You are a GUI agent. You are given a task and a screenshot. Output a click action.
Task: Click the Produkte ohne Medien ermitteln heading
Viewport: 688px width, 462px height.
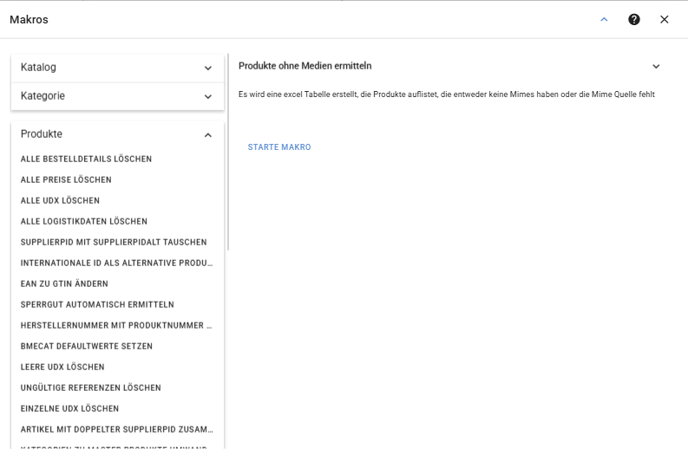pyautogui.click(x=305, y=66)
